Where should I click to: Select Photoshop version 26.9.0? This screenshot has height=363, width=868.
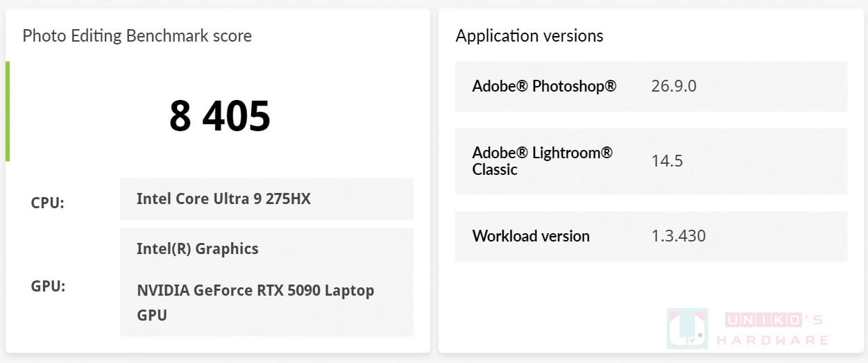point(674,86)
